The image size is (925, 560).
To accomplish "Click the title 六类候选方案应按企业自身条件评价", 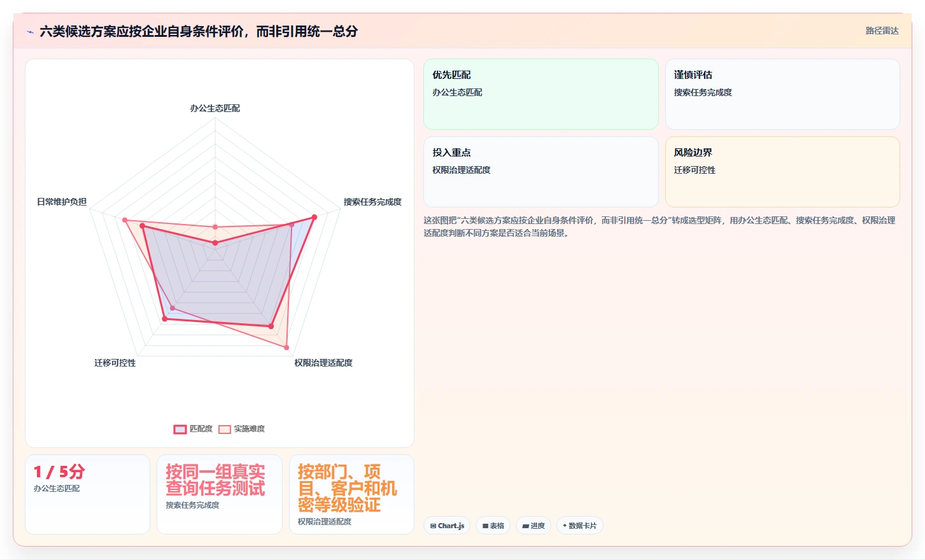I will [199, 31].
